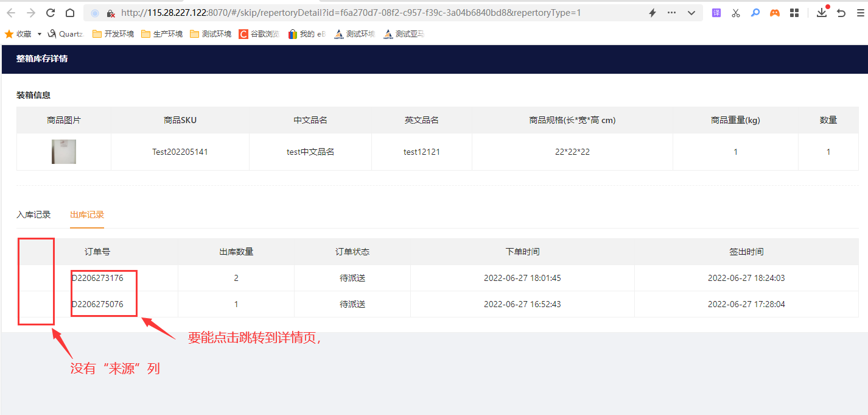Click the orange game controller icon

774,13
